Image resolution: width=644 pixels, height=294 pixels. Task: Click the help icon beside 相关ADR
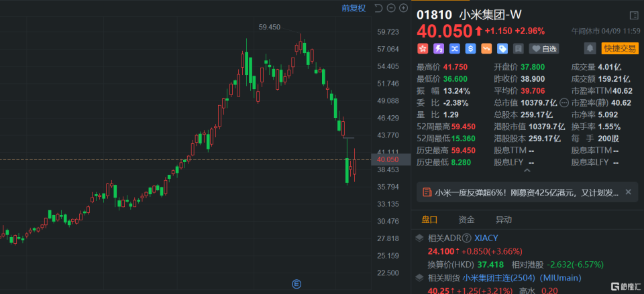click(466, 238)
